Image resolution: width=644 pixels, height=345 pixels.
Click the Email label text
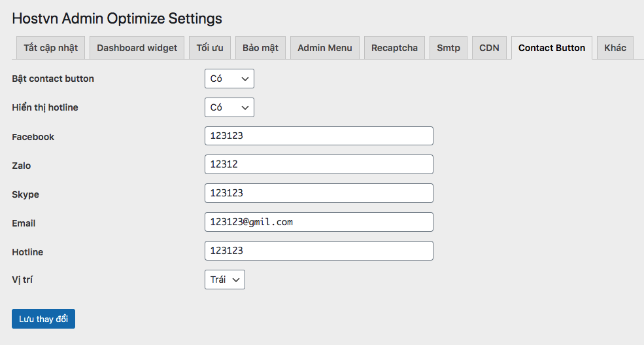pos(24,223)
